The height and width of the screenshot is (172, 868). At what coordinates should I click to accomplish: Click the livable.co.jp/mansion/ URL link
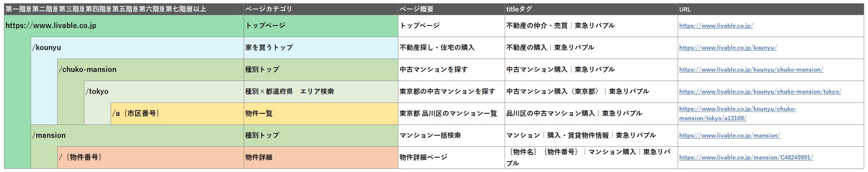click(x=730, y=136)
